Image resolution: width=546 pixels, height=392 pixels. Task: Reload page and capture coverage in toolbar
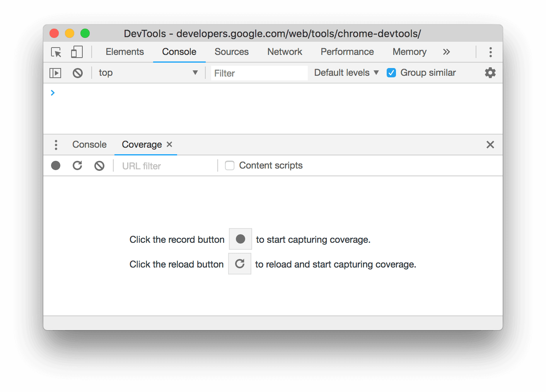coord(77,166)
